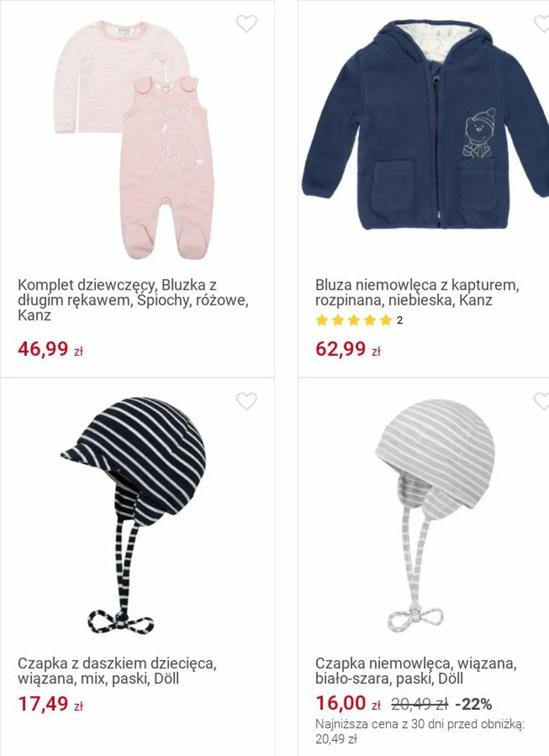View the dark striped visor cap image

(x=133, y=515)
